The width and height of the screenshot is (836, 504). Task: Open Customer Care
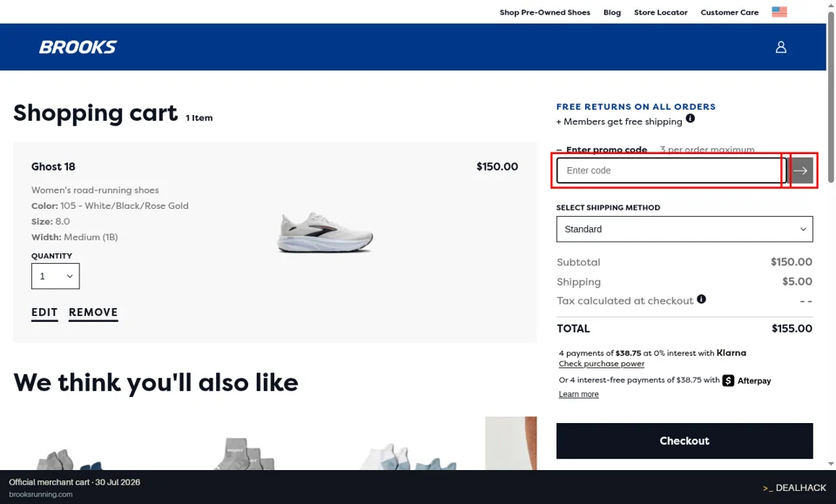(730, 12)
